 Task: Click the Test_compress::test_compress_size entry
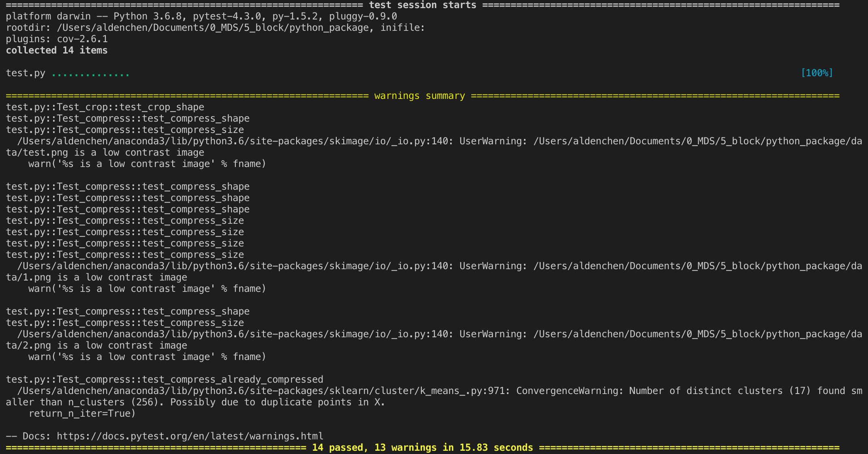[124, 129]
